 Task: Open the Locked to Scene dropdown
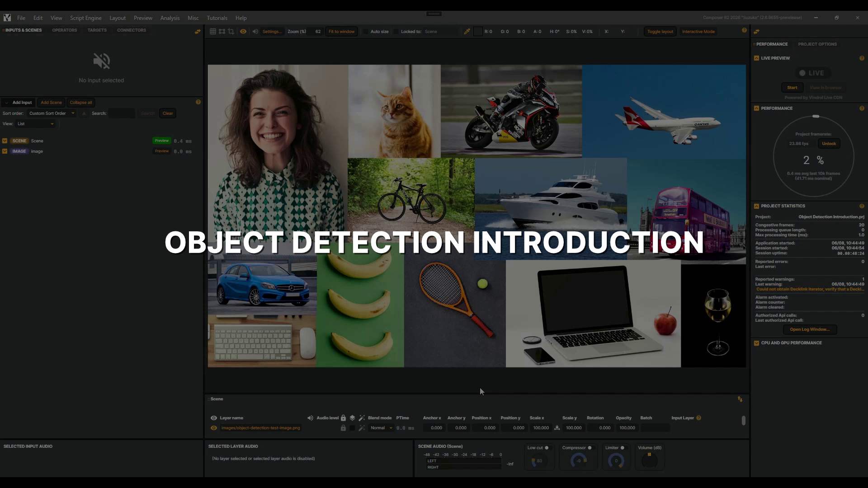[440, 32]
